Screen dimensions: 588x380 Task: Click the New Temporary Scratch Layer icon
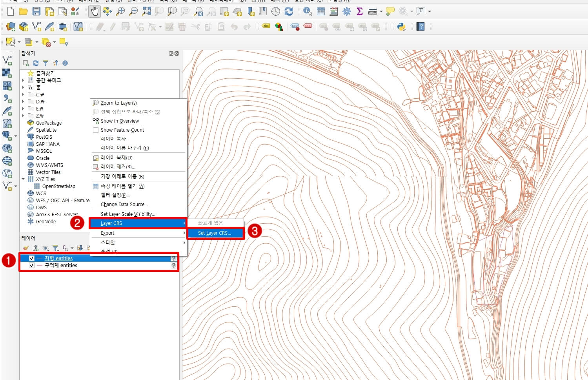pyautogui.click(x=63, y=27)
